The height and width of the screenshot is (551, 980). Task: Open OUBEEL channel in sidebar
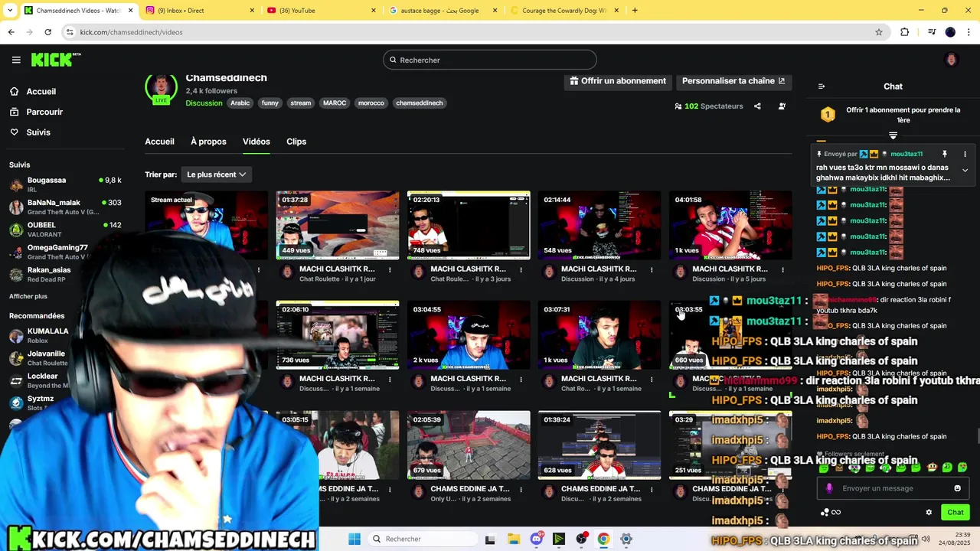pos(66,230)
